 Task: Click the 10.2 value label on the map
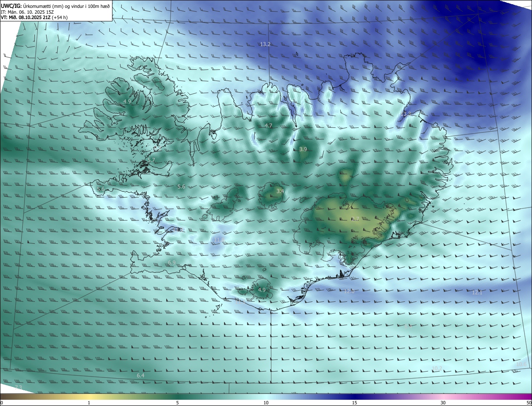pos(437,368)
